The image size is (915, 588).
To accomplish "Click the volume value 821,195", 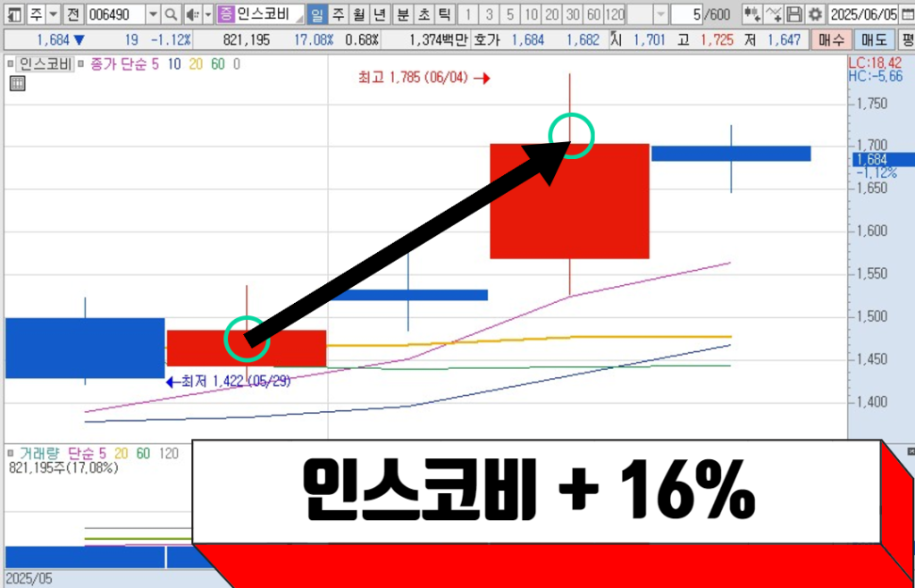I will click(247, 40).
